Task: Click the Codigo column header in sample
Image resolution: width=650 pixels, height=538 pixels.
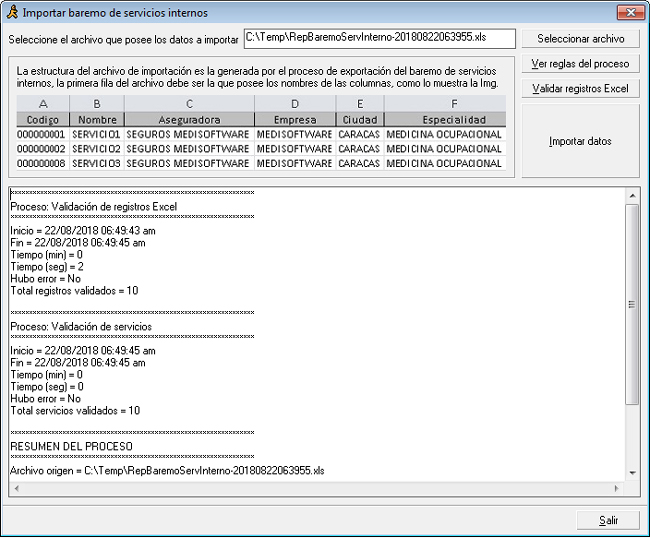Action: (42, 119)
